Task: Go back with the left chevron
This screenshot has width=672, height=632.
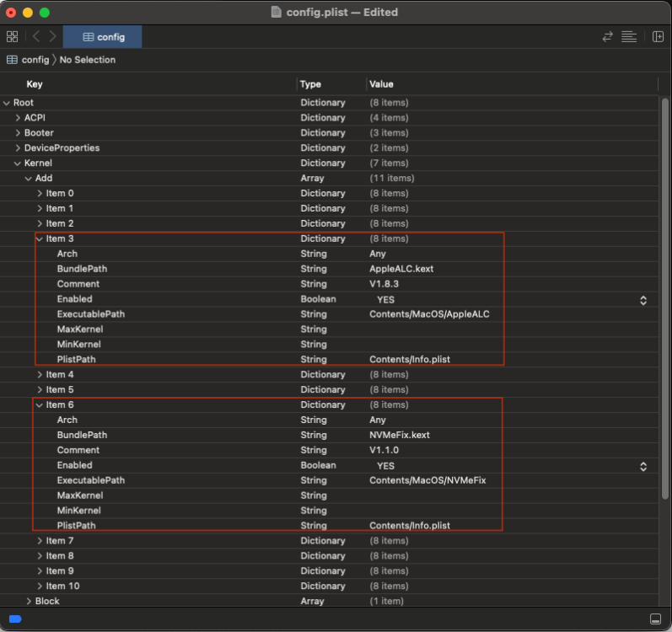Action: point(36,37)
